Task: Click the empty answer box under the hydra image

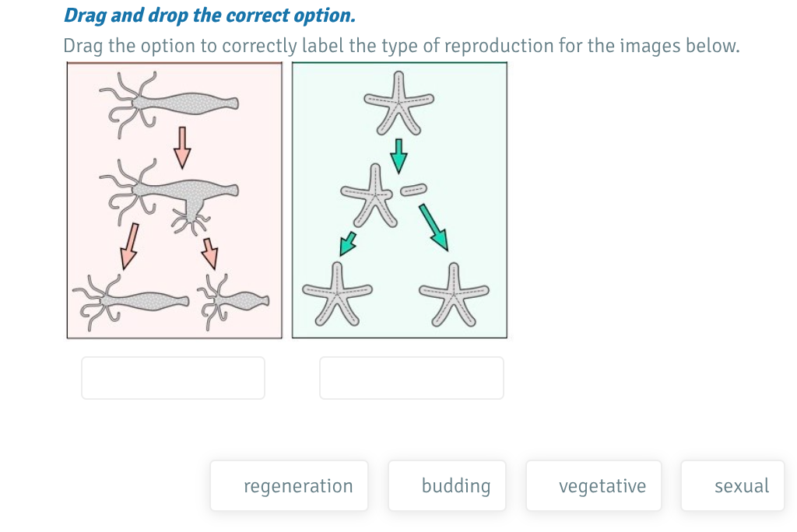Action: pyautogui.click(x=173, y=377)
